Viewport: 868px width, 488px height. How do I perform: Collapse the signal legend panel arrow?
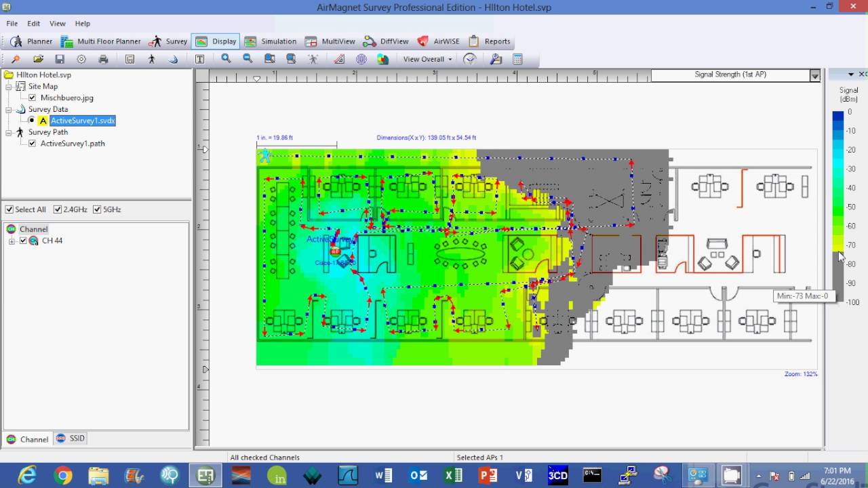[850, 74]
